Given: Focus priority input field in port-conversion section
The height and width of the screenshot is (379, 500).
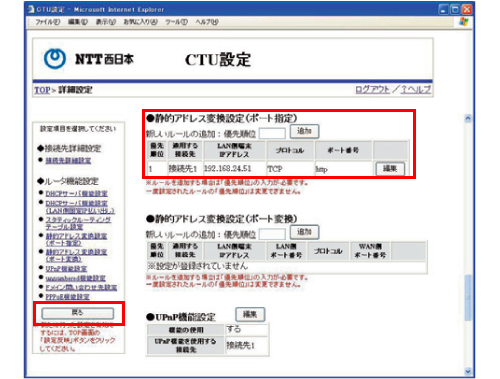Looking at the screenshot, I should click(x=272, y=234).
